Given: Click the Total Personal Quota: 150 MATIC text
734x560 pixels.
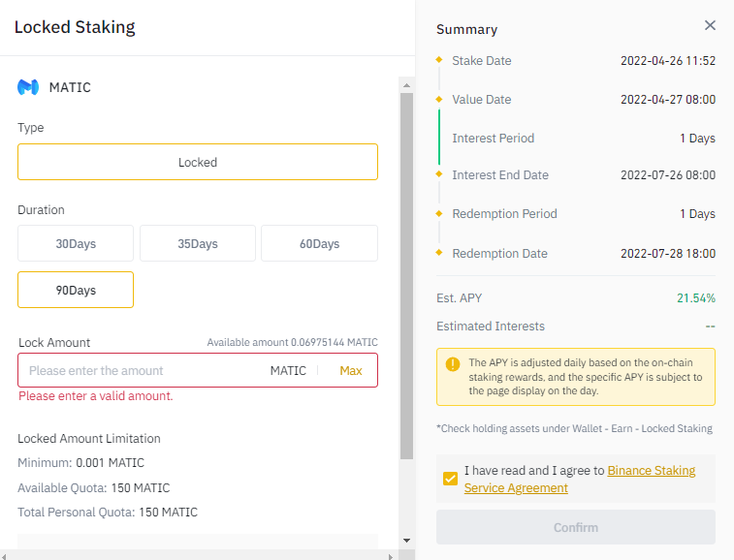Looking at the screenshot, I should 108,513.
